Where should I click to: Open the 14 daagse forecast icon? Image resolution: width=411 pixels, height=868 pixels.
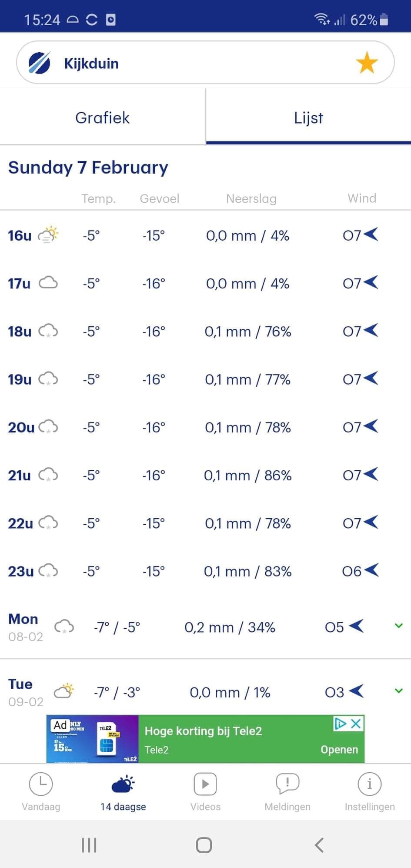point(123,784)
